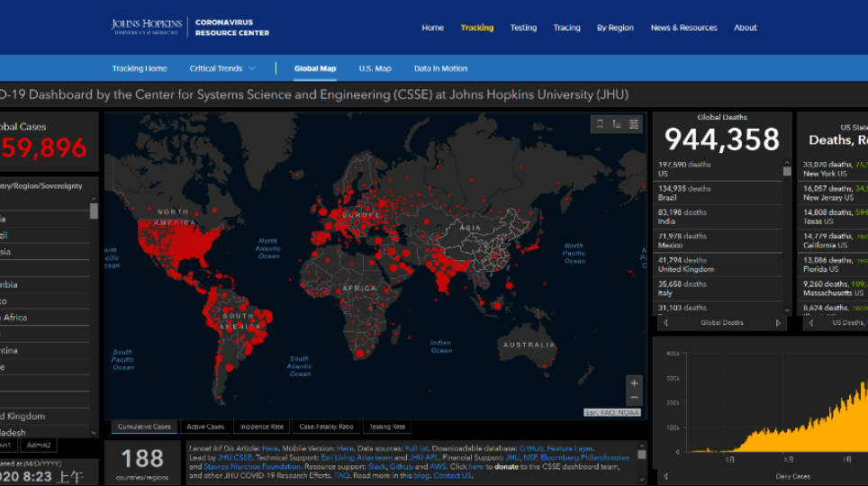The height and width of the screenshot is (486, 868).
Task: Go to previous Global Deaths panel arrow
Action: click(x=665, y=322)
